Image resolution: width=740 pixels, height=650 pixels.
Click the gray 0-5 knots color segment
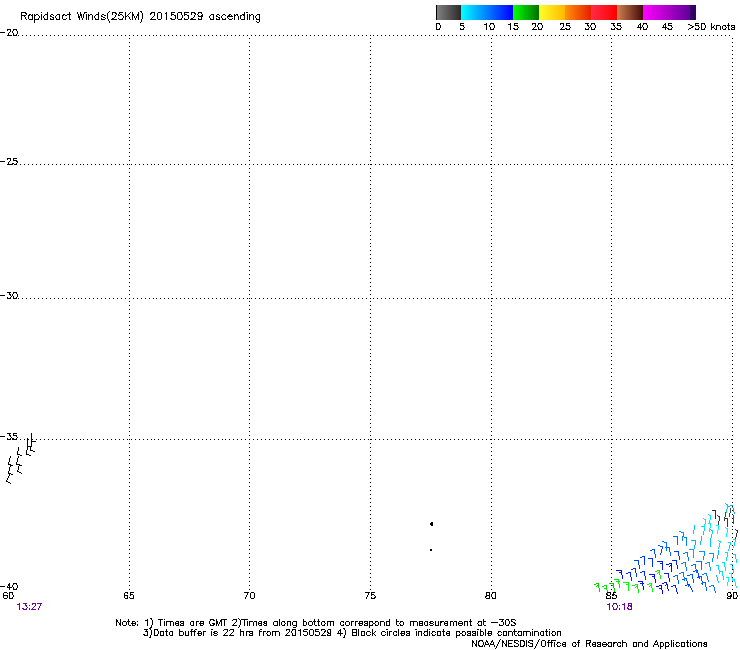click(x=448, y=12)
